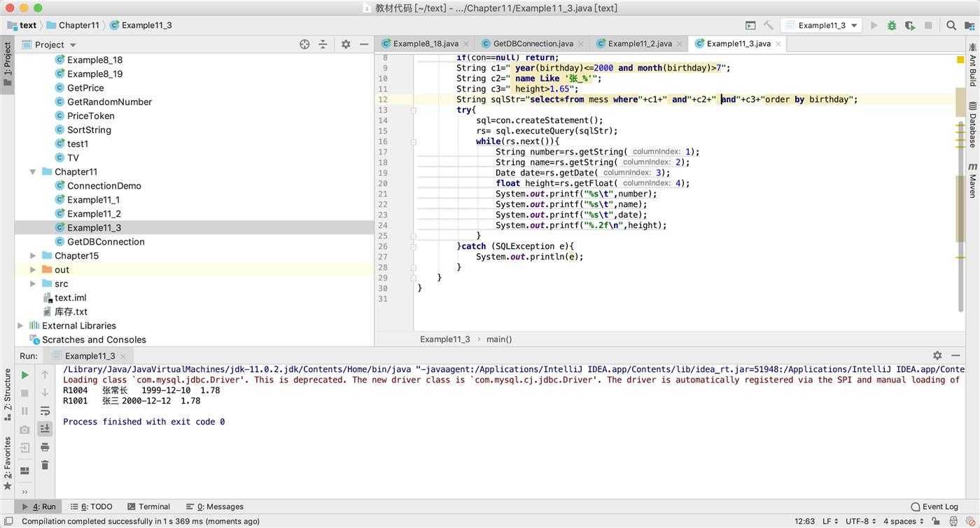
Task: Open the Event Log
Action: (934, 506)
